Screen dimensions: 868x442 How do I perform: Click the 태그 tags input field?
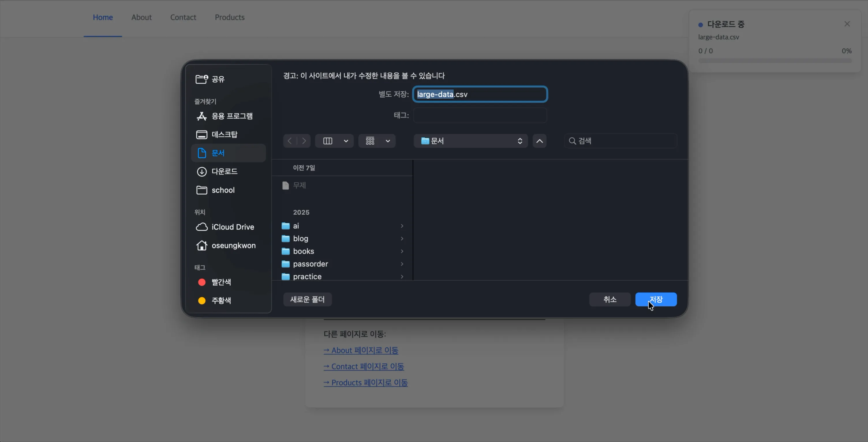480,116
